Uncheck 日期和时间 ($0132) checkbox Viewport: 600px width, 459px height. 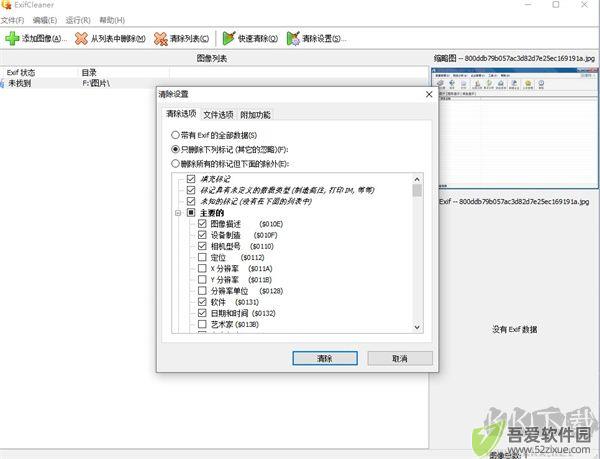click(202, 313)
